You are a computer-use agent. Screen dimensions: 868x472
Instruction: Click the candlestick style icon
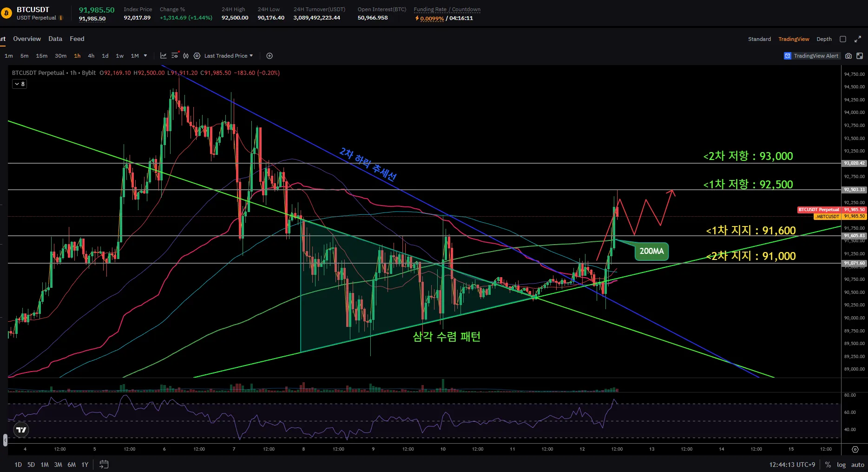coord(186,56)
